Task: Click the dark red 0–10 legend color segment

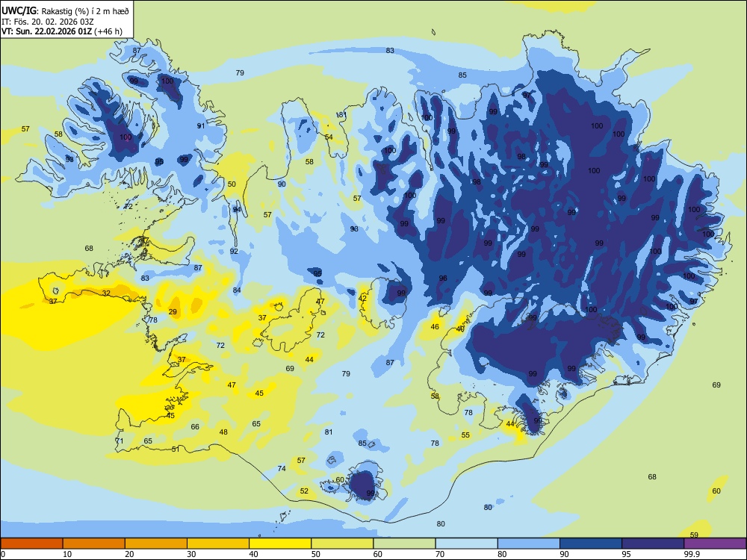Action: click(x=31, y=544)
